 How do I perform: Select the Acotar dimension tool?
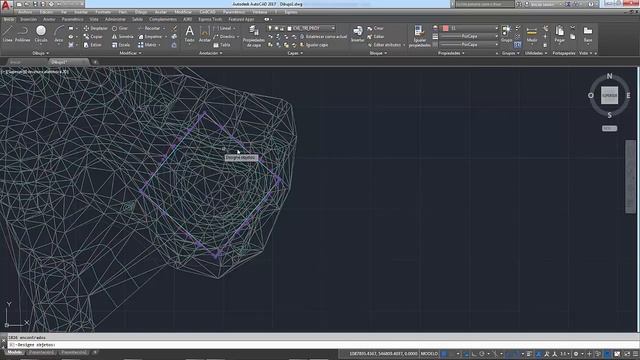click(204, 34)
